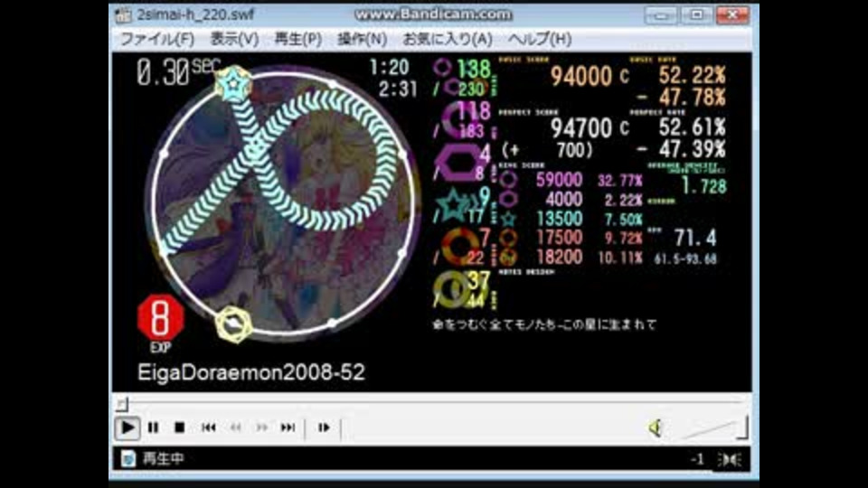This screenshot has width=868, height=488.
Task: Click the EigaDoraemon2008-52 title text
Action: [250, 373]
